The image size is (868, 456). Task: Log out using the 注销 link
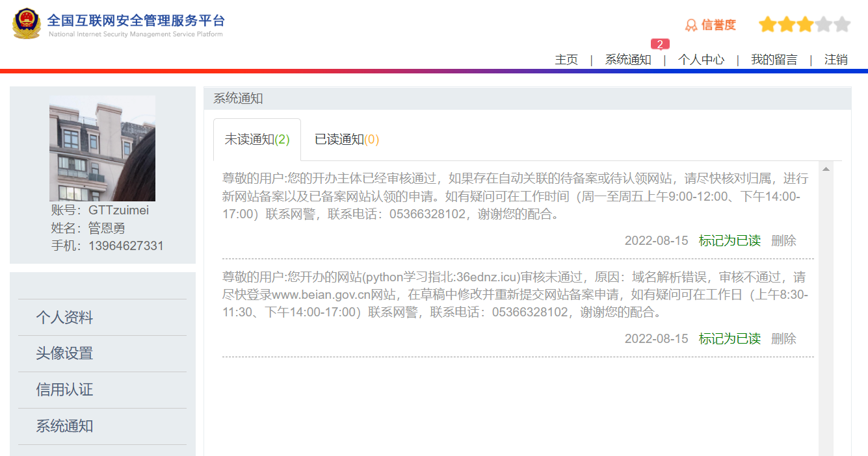(836, 60)
